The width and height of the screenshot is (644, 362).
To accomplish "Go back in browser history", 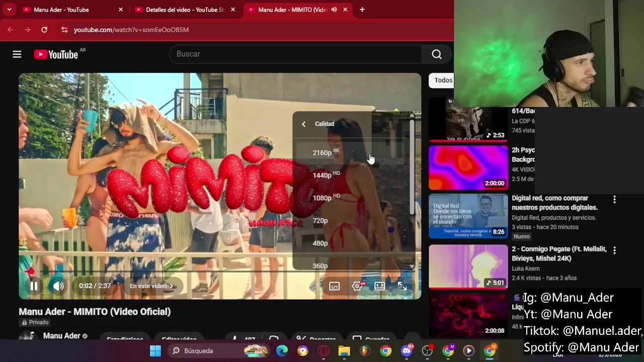I will [x=11, y=30].
